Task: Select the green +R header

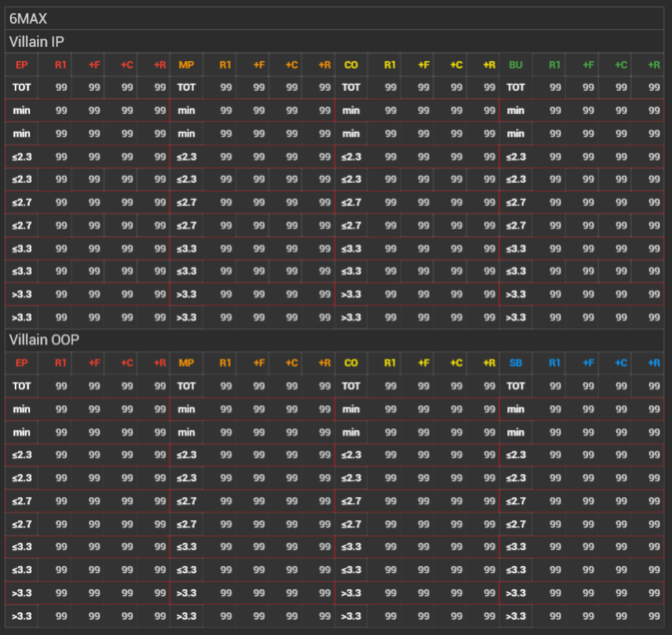Action: 654,65
